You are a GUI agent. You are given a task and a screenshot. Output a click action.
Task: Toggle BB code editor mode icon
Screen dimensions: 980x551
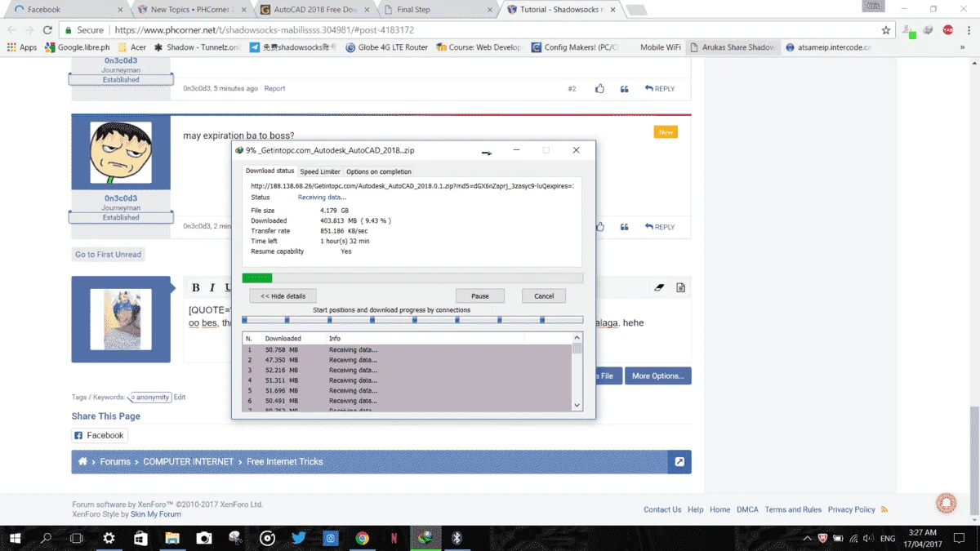click(680, 287)
